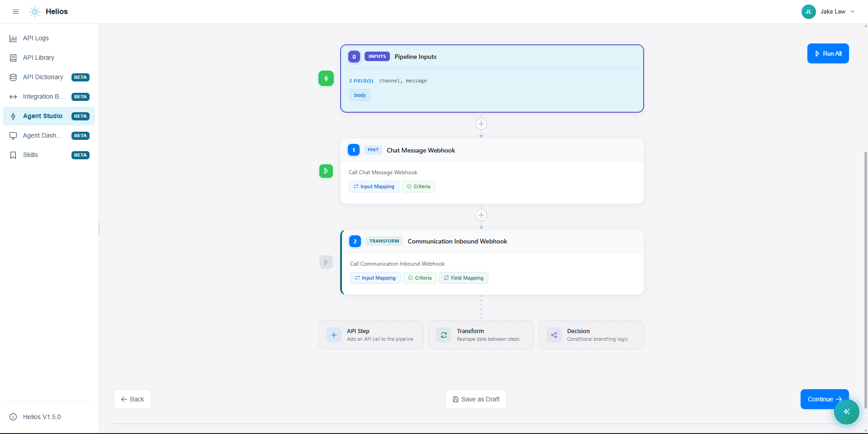
Task: Click step 1 number badge
Action: click(x=354, y=150)
